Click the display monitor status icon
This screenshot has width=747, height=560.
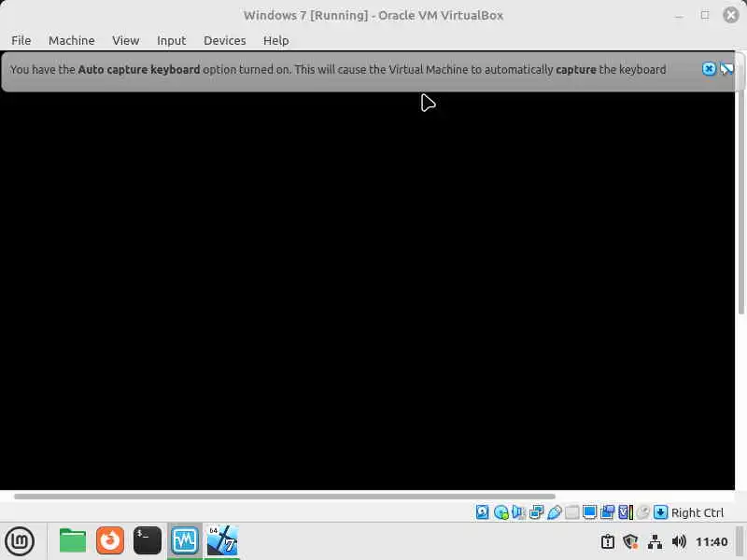589,512
